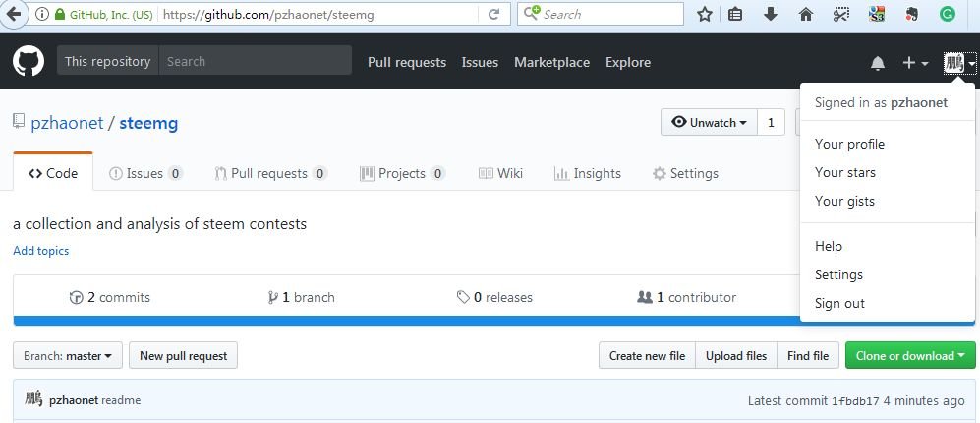This screenshot has width=980, height=423.
Task: Open the readme commit message link
Action: point(121,400)
